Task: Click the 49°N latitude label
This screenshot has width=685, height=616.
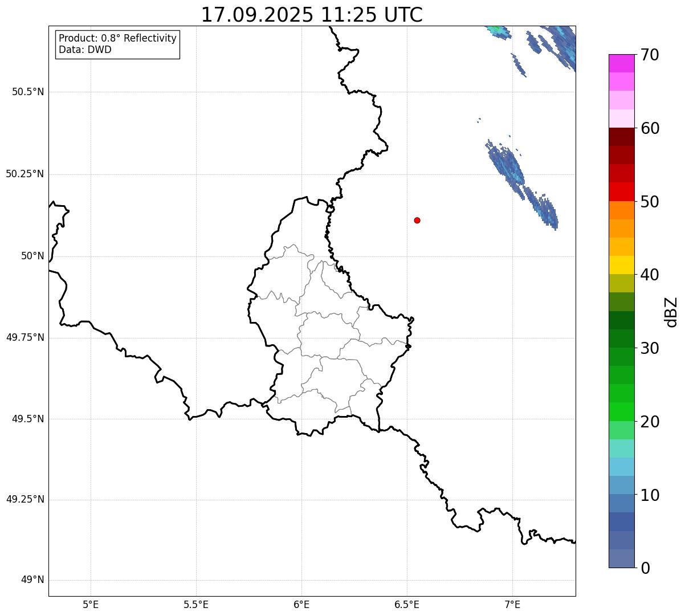Action: pyautogui.click(x=32, y=580)
